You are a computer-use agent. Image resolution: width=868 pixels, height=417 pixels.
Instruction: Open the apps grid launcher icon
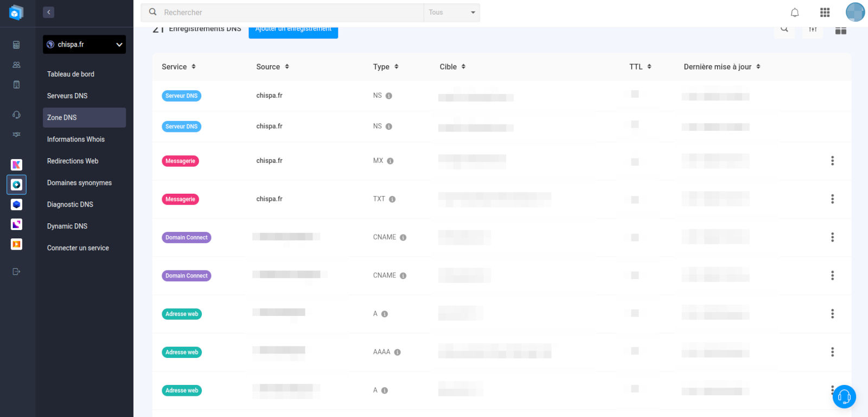pyautogui.click(x=825, y=12)
